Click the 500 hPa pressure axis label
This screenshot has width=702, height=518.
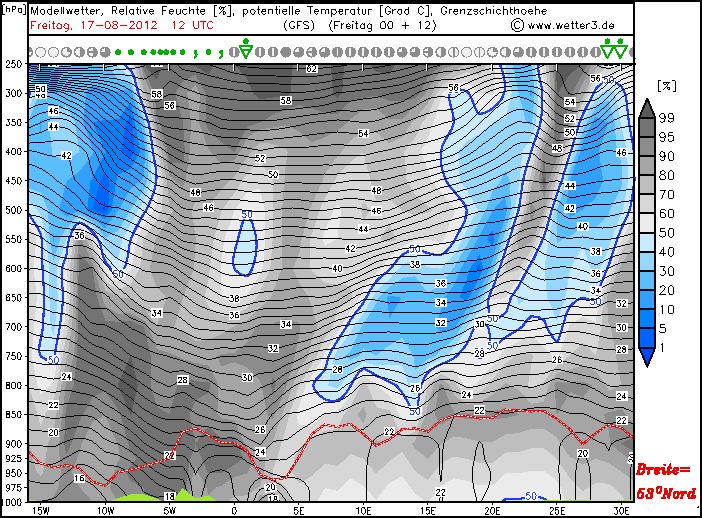tap(14, 210)
